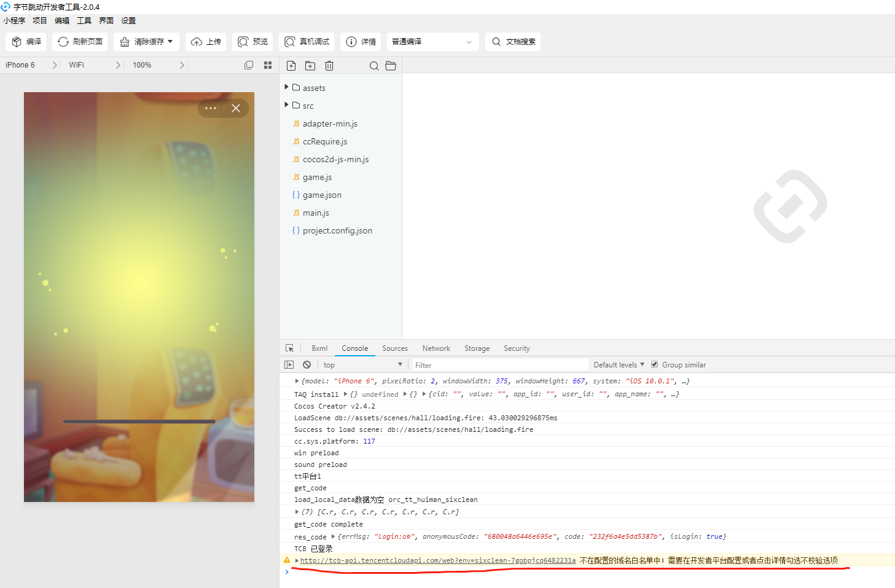Open the tcb-api.tencentcloudapi.com link
The height and width of the screenshot is (588, 895).
[438, 560]
